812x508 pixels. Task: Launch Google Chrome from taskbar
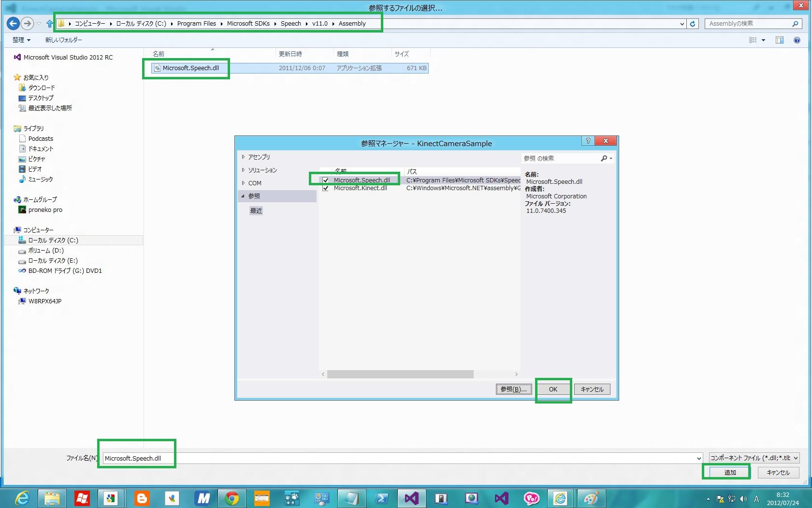[x=232, y=498]
